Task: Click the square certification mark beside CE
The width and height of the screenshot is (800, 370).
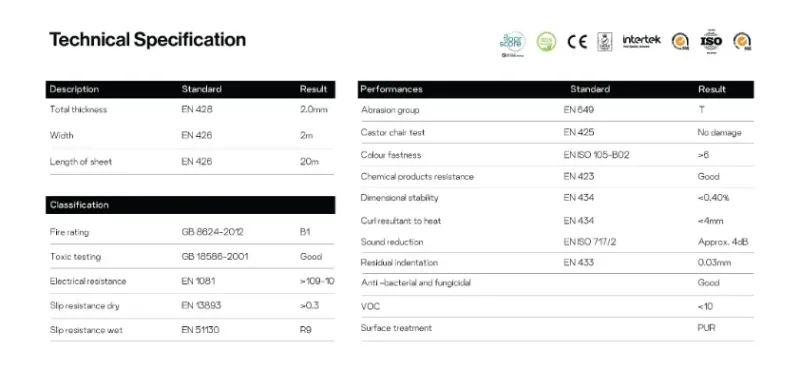Action: click(605, 41)
